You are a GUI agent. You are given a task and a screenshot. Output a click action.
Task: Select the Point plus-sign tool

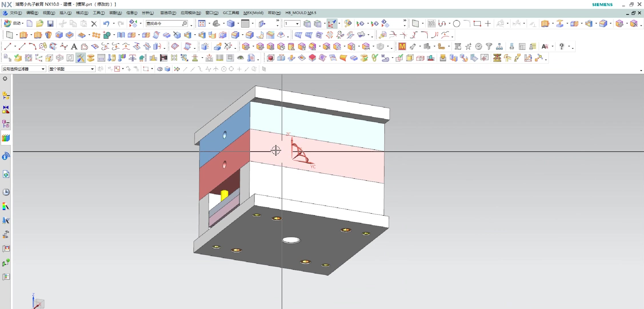tap(488, 23)
